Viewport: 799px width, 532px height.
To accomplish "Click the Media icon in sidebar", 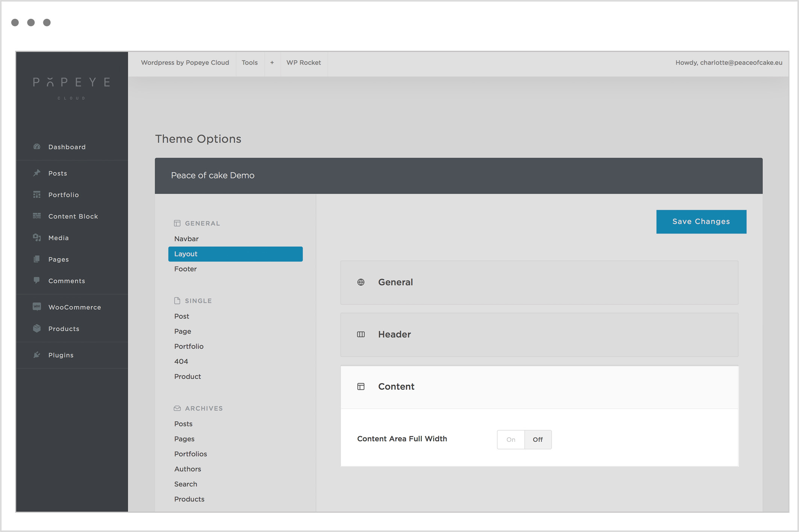I will [37, 237].
